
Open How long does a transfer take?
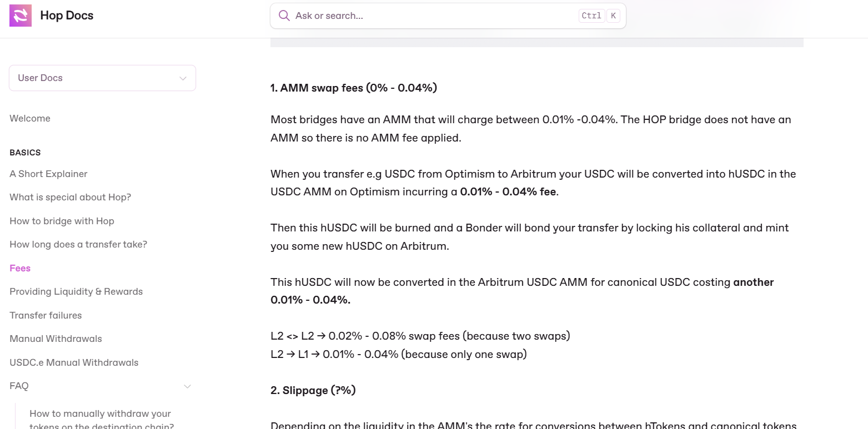tap(78, 245)
